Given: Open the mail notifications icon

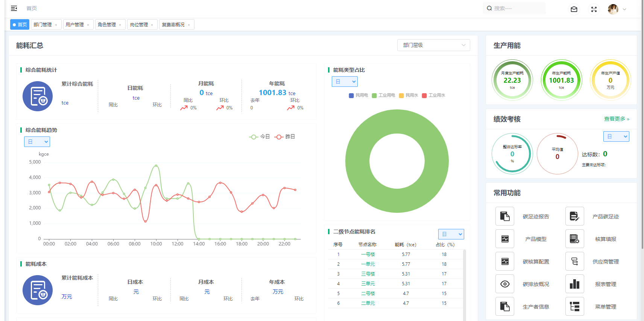Looking at the screenshot, I should pos(574,9).
